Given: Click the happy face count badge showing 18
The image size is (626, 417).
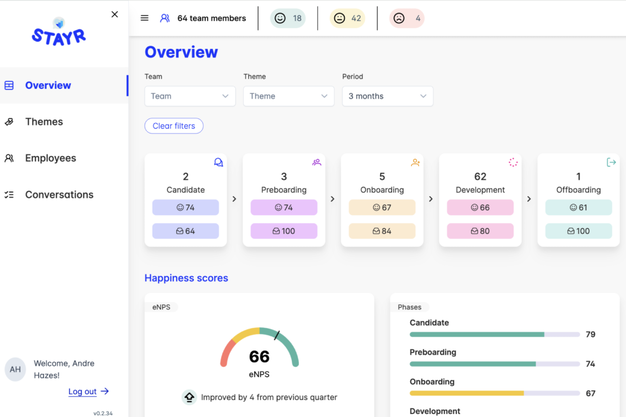Looking at the screenshot, I should 288,18.
